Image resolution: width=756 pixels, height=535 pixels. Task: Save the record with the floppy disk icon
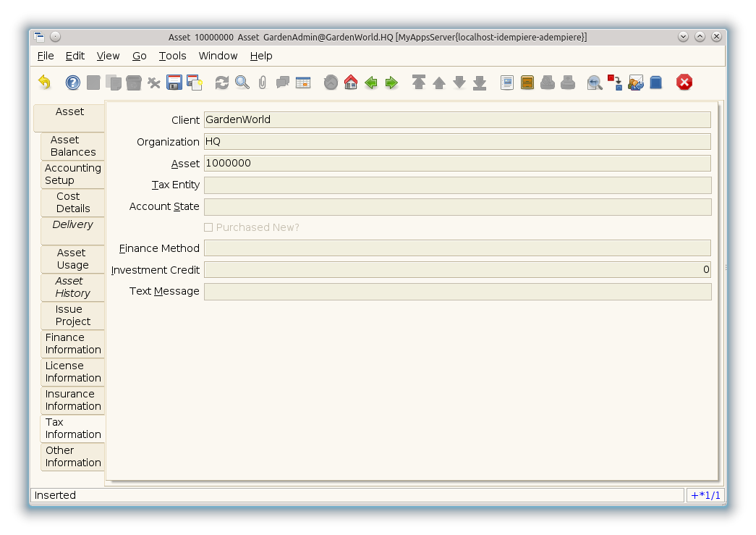pos(174,83)
